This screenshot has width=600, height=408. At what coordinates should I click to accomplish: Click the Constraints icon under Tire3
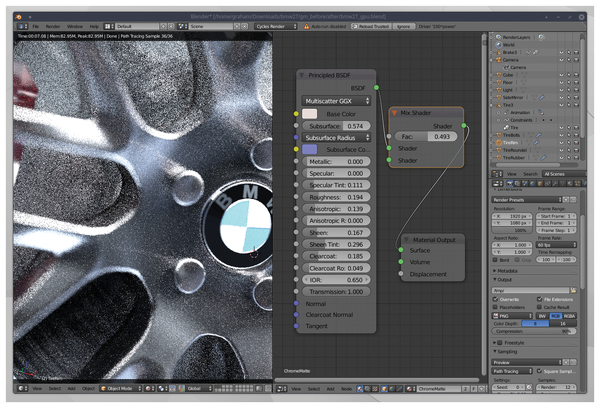click(x=506, y=120)
